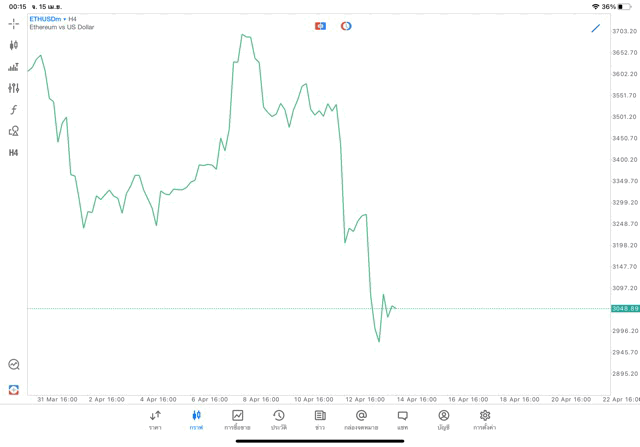The image size is (640, 447).
Task: Open the drawing objects shapes tool
Action: 14,131
